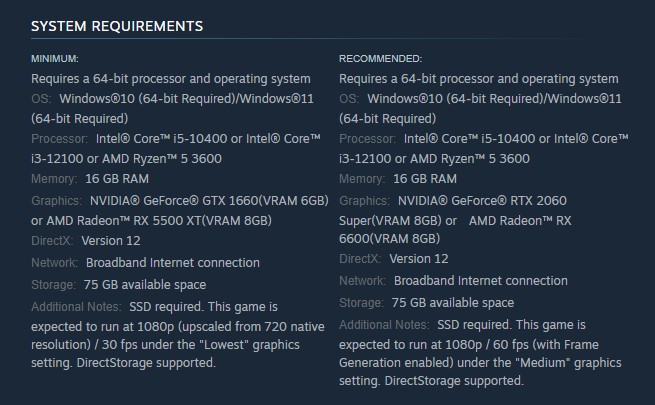The width and height of the screenshot is (655, 405).
Task: Click minimum Storage 75 GB available space
Action: click(145, 285)
